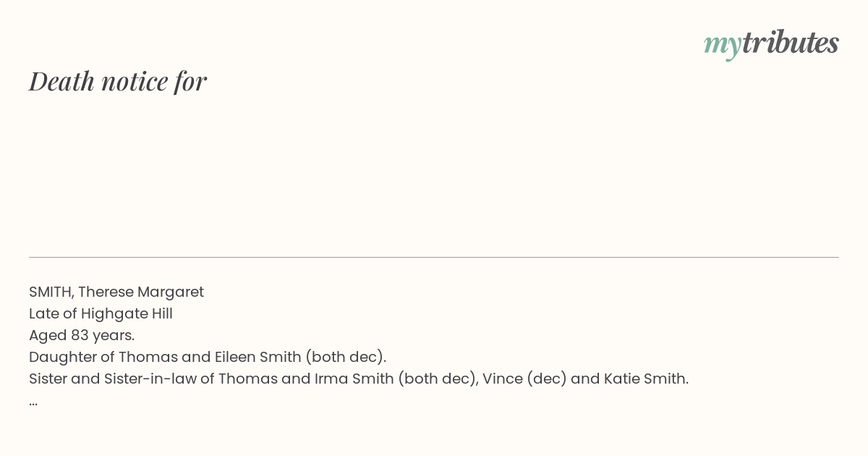The width and height of the screenshot is (868, 456).
Task: Select the 'Late of Highgate Hill' line
Action: point(101,313)
